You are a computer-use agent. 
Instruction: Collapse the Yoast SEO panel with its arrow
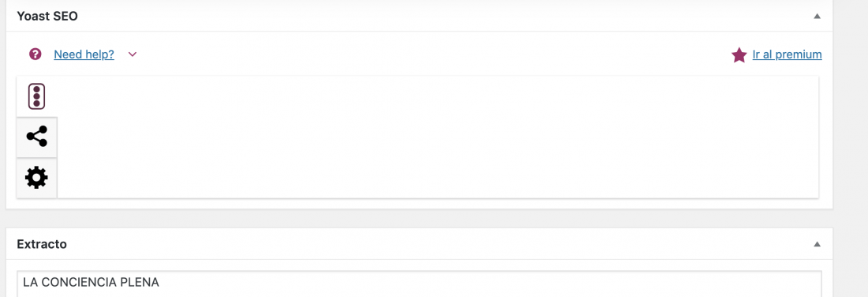tap(817, 16)
